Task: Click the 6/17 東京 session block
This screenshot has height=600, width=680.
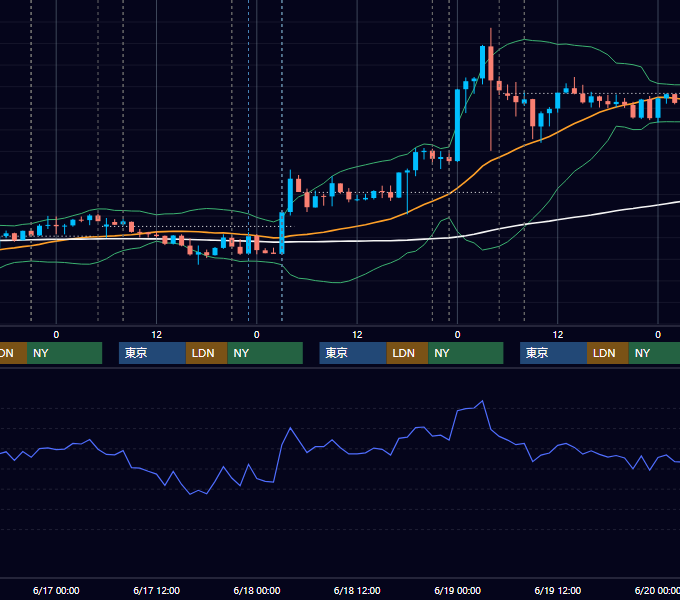Action: point(152,353)
